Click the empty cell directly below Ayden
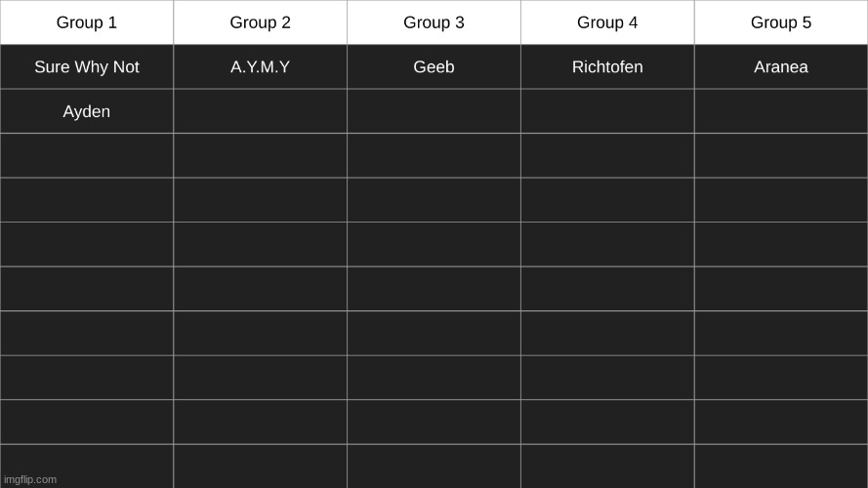This screenshot has width=868, height=488. (87, 156)
